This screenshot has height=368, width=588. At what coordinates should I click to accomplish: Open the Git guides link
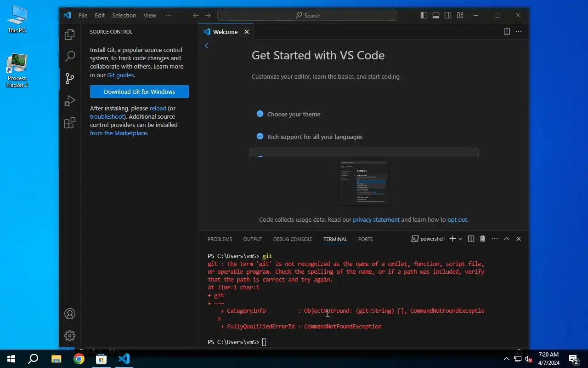[120, 75]
